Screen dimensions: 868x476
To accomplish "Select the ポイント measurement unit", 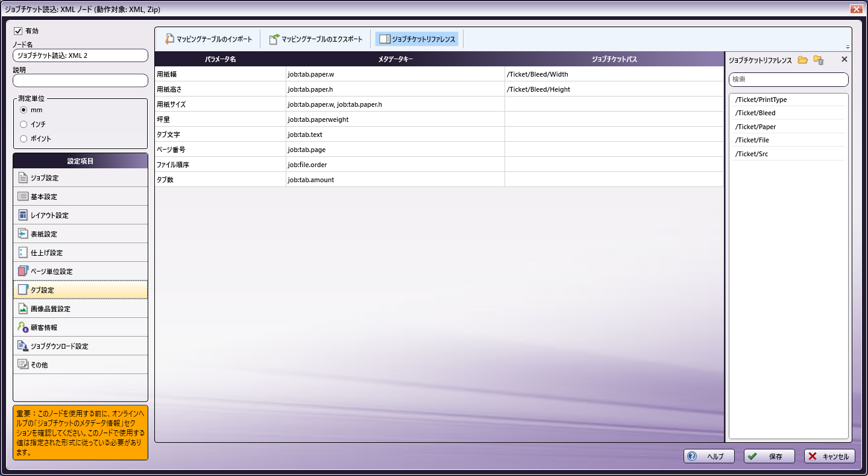I will (x=24, y=139).
